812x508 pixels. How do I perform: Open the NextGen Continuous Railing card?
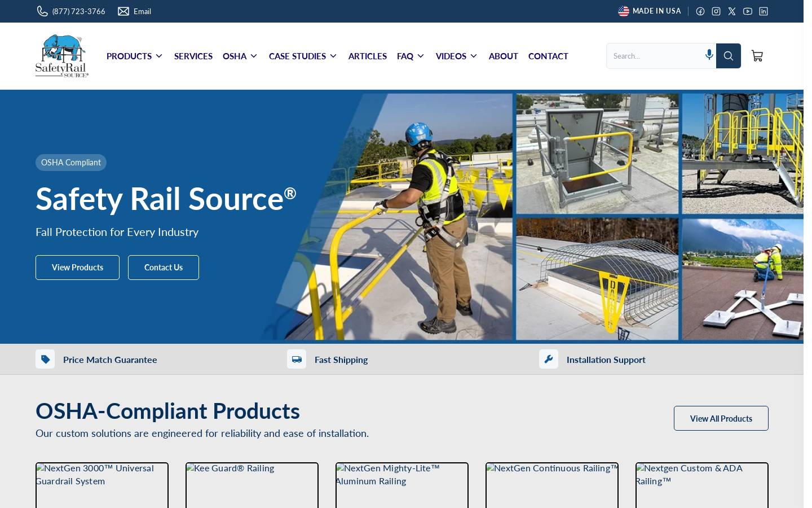point(552,485)
